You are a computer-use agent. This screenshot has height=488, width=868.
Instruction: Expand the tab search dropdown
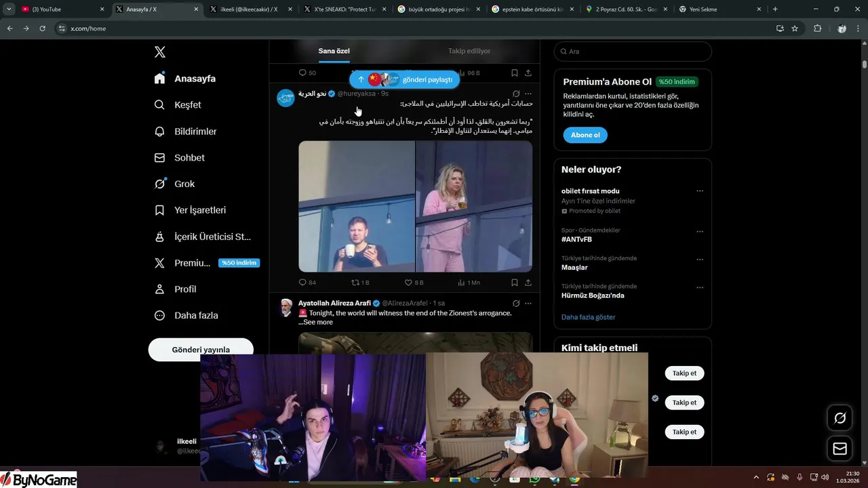click(x=9, y=9)
